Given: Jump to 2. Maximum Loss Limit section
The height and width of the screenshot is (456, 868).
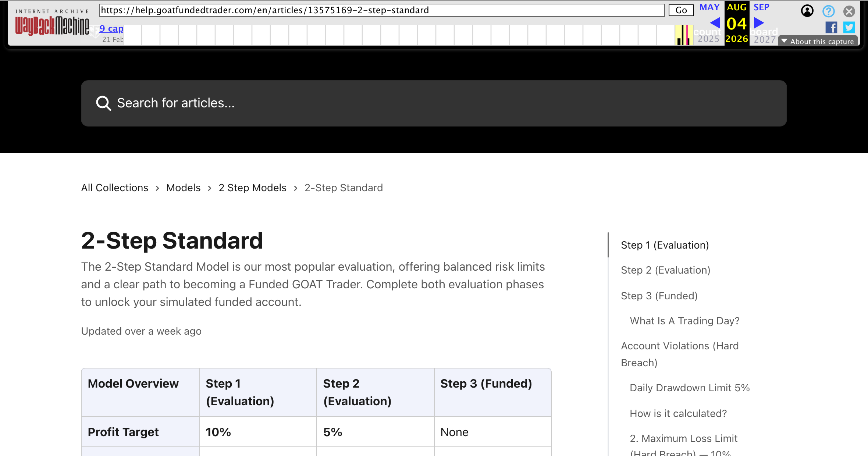Looking at the screenshot, I should pos(683,445).
